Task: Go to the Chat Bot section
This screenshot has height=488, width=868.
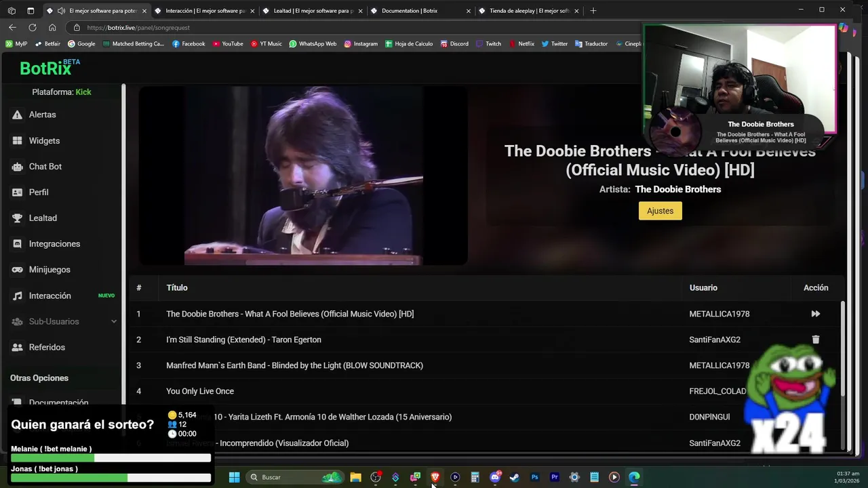Action: pos(45,166)
